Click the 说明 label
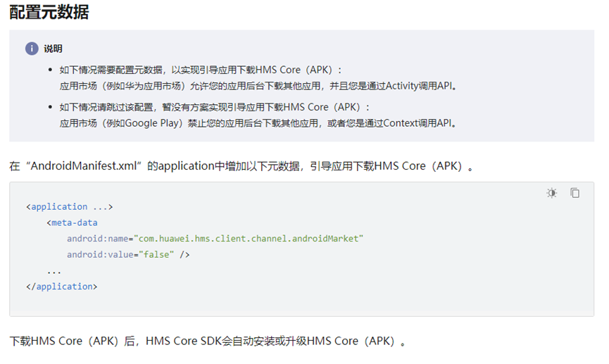The image size is (609, 364). (53, 49)
